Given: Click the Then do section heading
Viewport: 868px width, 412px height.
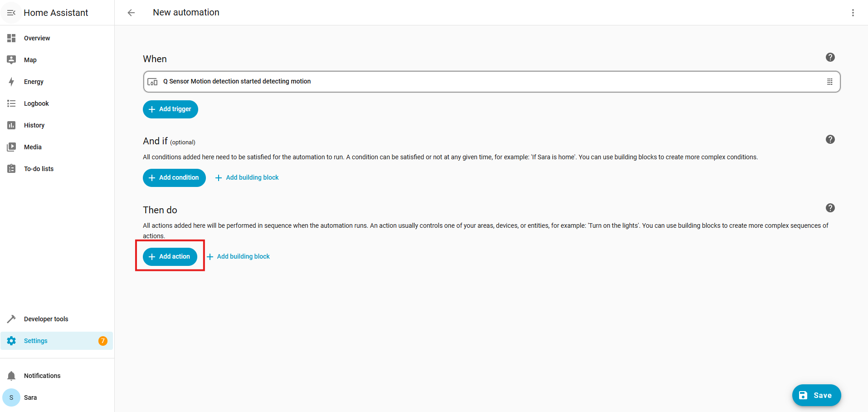Looking at the screenshot, I should pos(160,210).
